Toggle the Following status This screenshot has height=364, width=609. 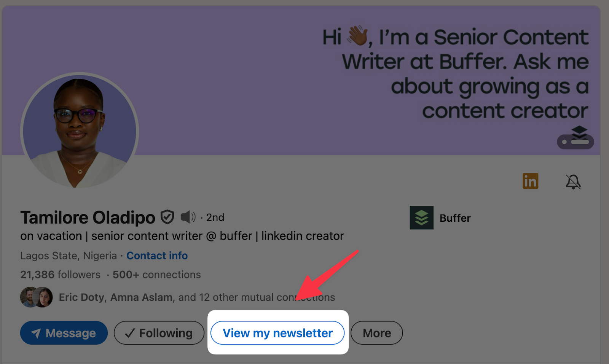(x=159, y=333)
